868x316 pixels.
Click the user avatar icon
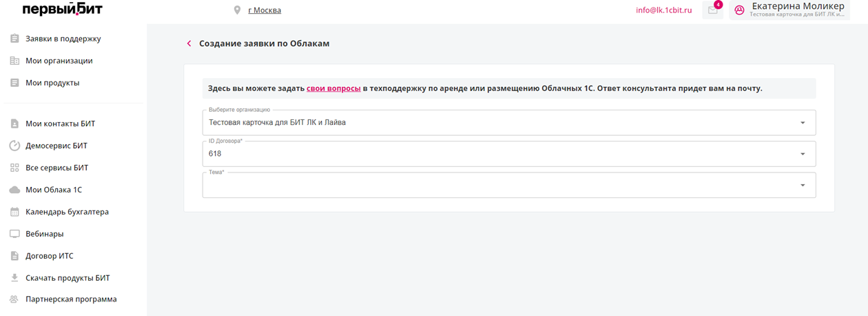coord(739,10)
